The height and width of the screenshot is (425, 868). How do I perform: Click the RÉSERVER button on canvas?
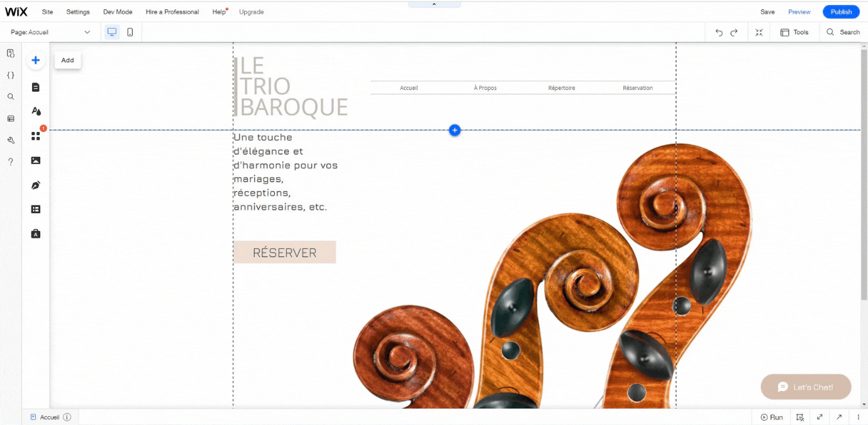[284, 252]
